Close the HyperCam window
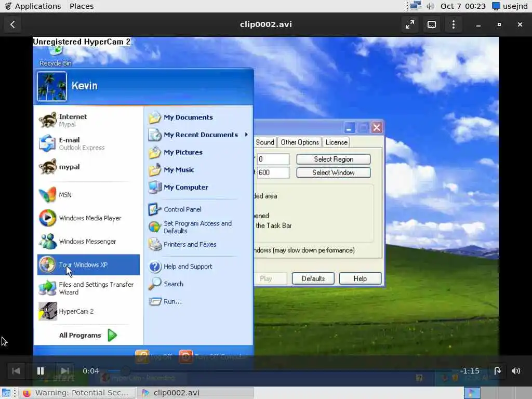This screenshot has height=399, width=532. click(377, 128)
